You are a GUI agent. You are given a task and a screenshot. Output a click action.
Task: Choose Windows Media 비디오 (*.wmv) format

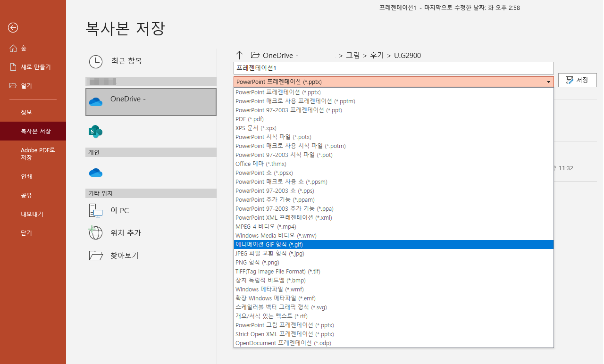pyautogui.click(x=394, y=236)
